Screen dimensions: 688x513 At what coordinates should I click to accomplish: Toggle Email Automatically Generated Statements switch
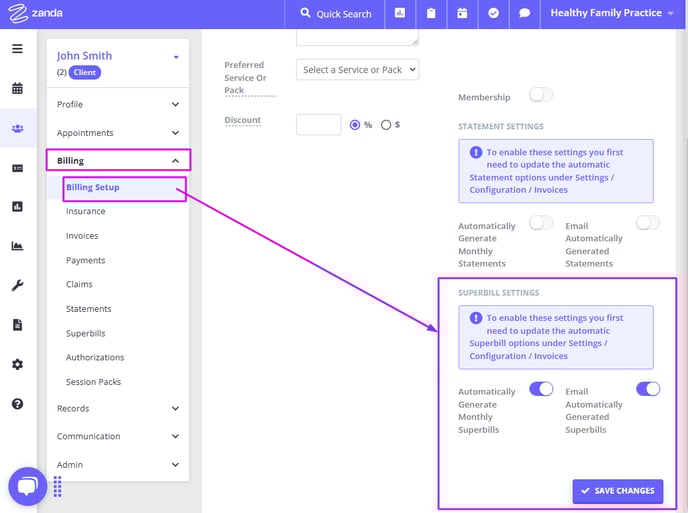(x=648, y=222)
